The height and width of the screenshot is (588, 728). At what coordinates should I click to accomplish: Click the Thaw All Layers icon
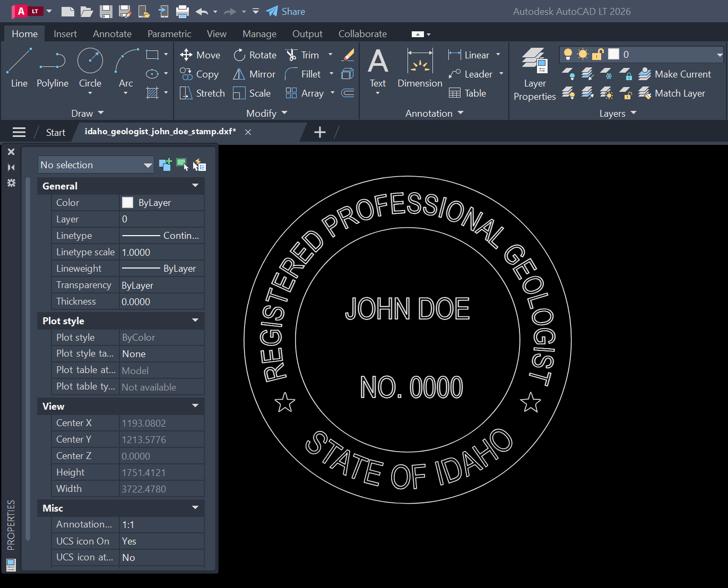(x=606, y=93)
